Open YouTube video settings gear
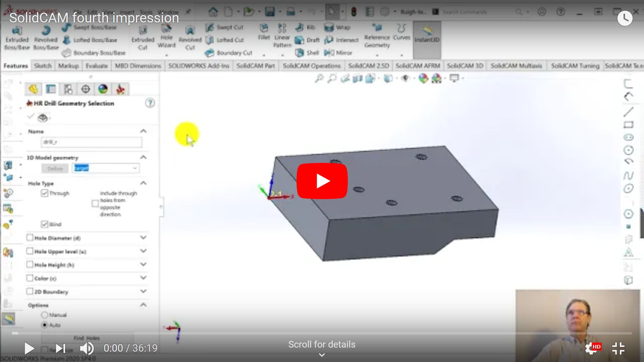Viewport: 644px width, 362px height. pos(591,348)
